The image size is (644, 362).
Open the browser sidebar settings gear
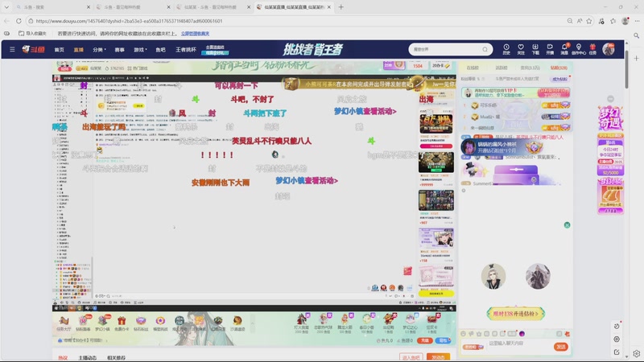click(x=636, y=353)
